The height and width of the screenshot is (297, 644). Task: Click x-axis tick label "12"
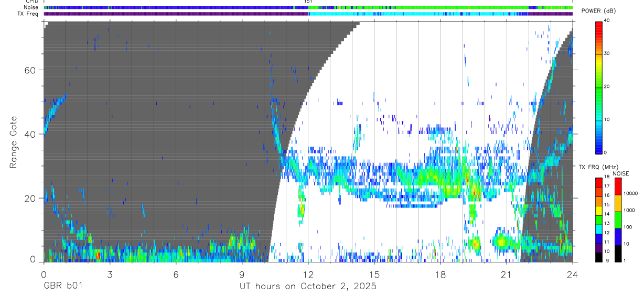(x=308, y=274)
